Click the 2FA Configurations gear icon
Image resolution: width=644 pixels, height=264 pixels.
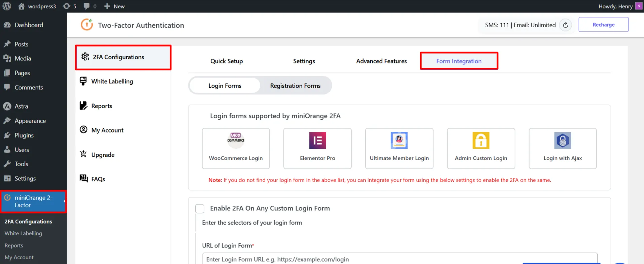(x=85, y=57)
